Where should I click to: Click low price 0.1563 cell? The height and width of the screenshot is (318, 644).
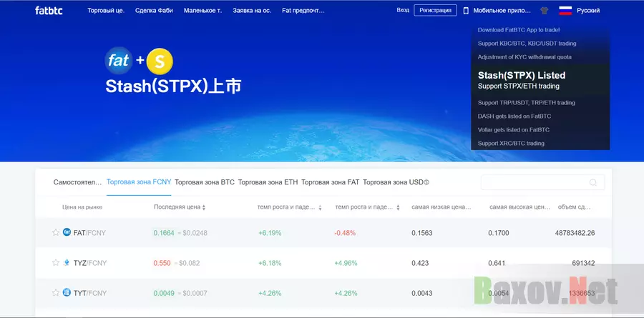tap(421, 233)
